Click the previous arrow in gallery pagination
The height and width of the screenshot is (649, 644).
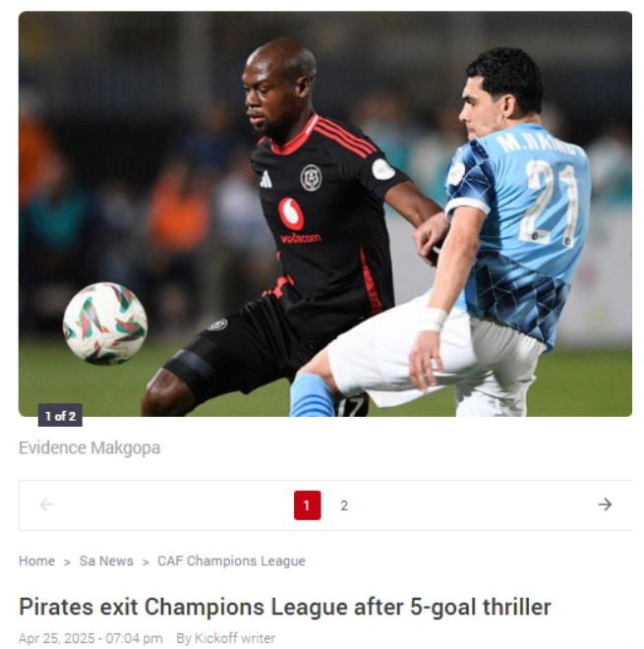click(46, 504)
